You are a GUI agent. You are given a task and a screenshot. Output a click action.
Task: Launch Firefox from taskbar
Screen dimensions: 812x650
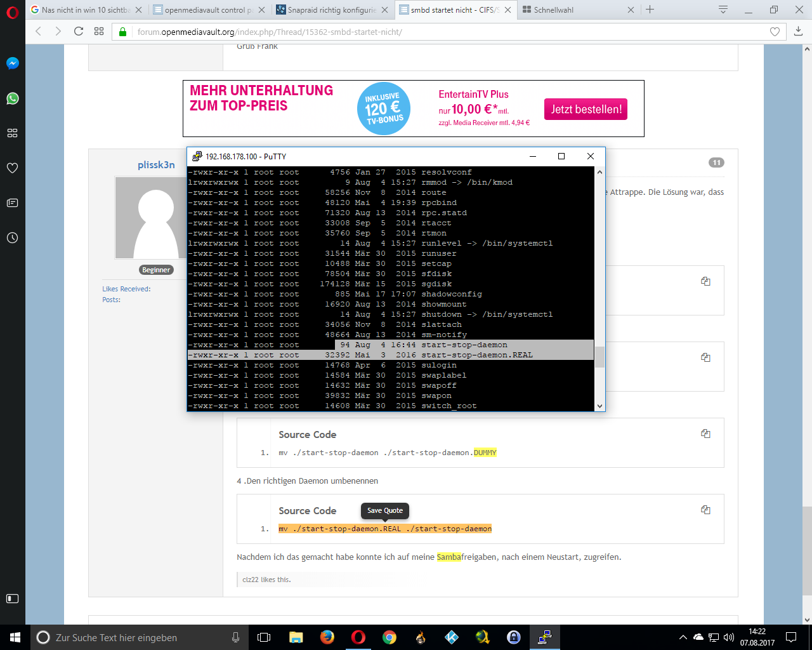[327, 637]
